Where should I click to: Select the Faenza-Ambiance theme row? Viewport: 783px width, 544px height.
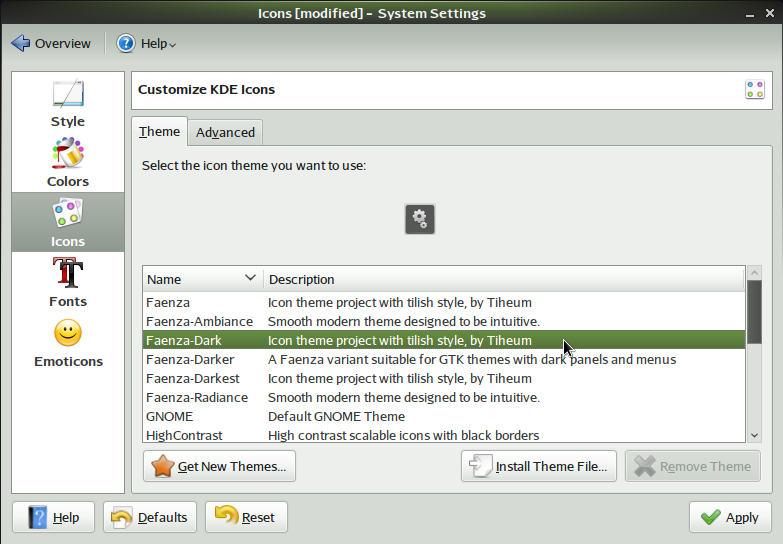coord(444,321)
